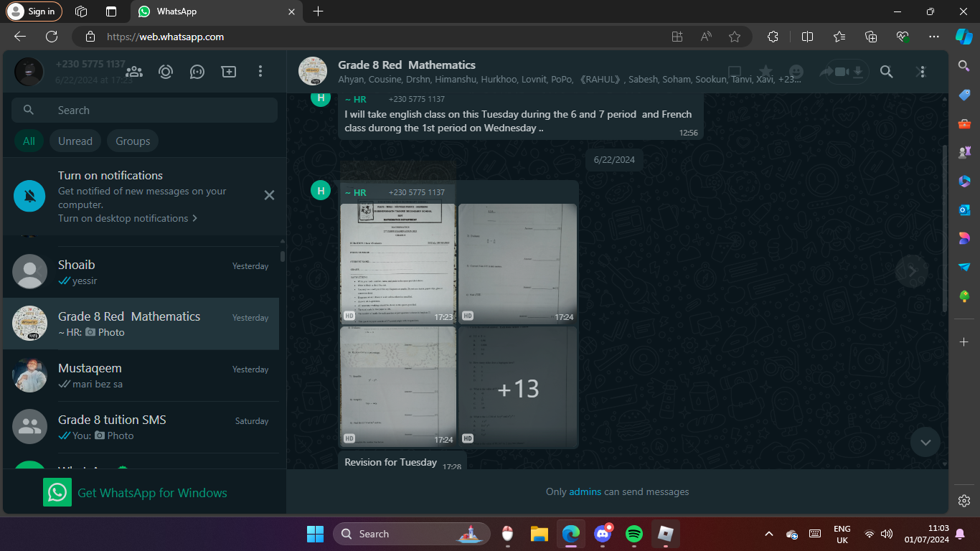
Task: Open the Grade 8 Red Mathematics group avatar
Action: (x=313, y=72)
